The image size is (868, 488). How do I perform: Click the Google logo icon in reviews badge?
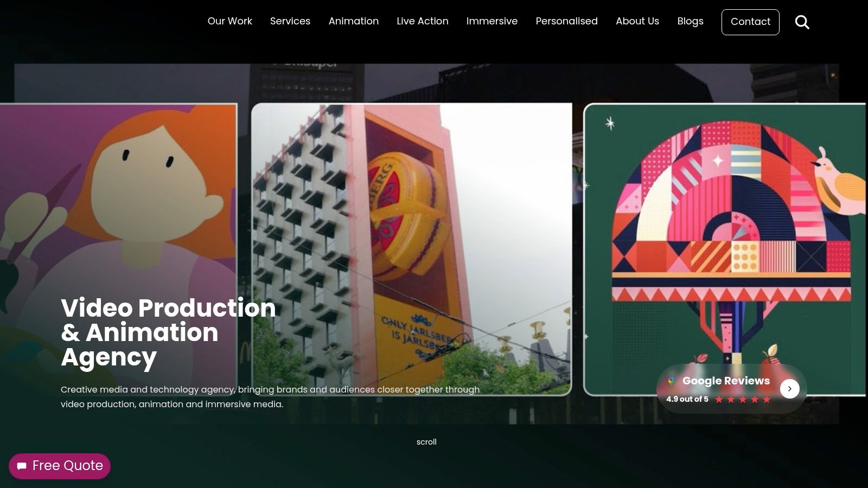click(671, 381)
